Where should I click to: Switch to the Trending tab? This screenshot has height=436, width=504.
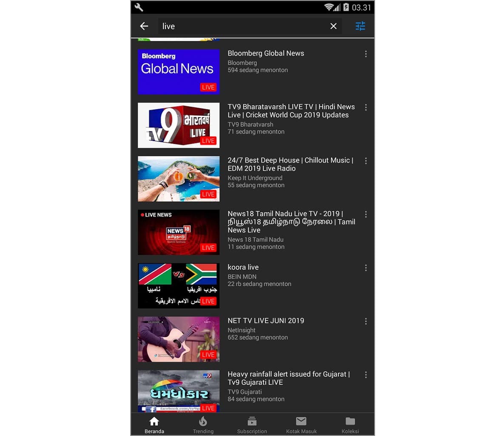[x=203, y=425]
